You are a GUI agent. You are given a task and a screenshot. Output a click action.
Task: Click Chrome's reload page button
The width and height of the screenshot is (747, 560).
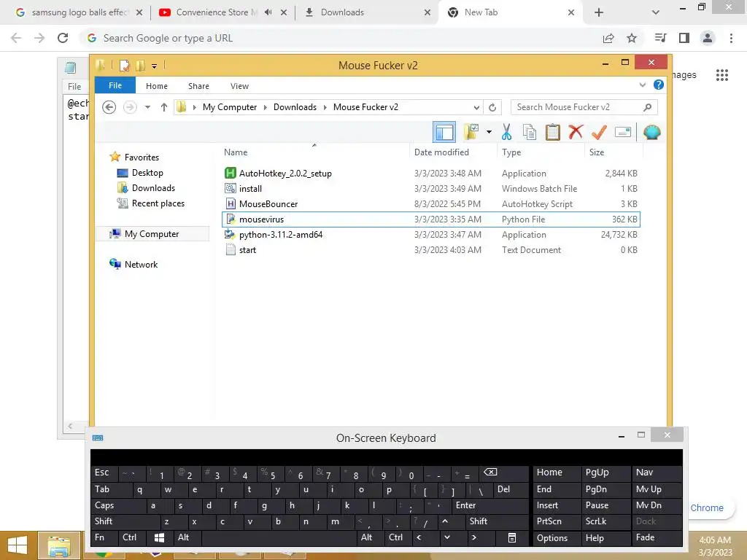point(63,38)
